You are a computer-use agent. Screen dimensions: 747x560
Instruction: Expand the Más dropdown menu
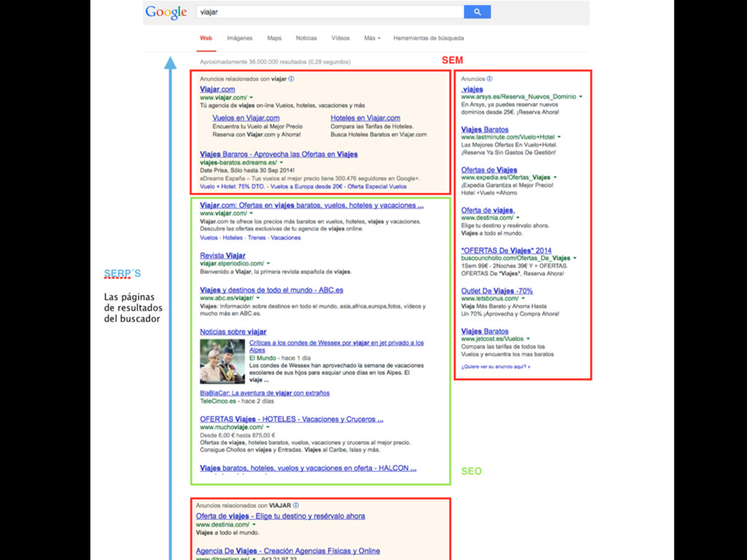(372, 38)
